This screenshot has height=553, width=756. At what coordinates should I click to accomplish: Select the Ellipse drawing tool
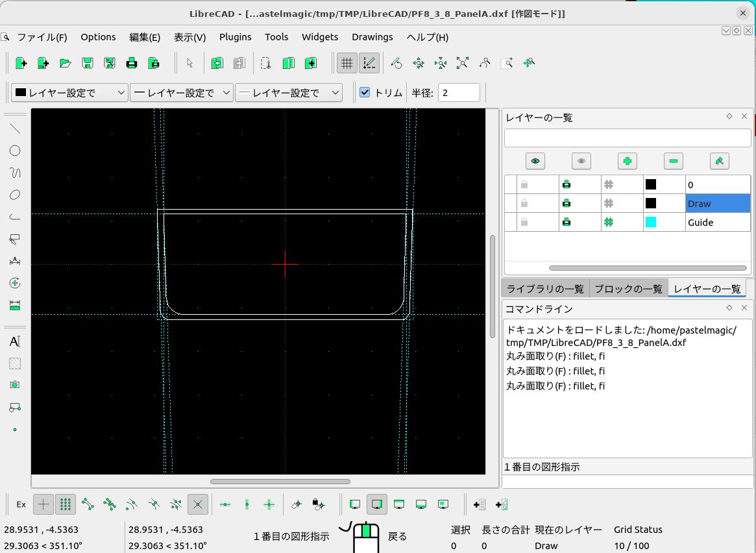point(15,195)
